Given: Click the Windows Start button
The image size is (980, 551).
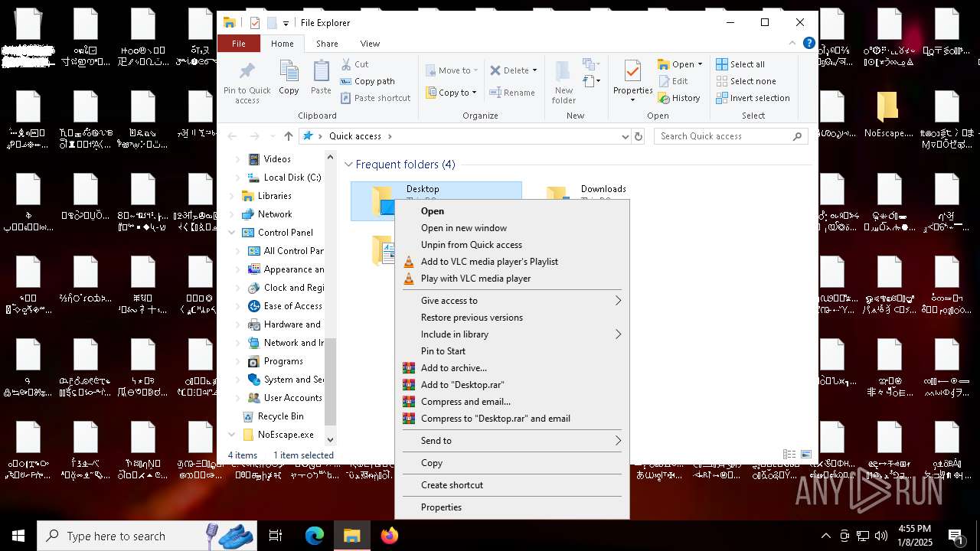Looking at the screenshot, I should click(x=18, y=536).
